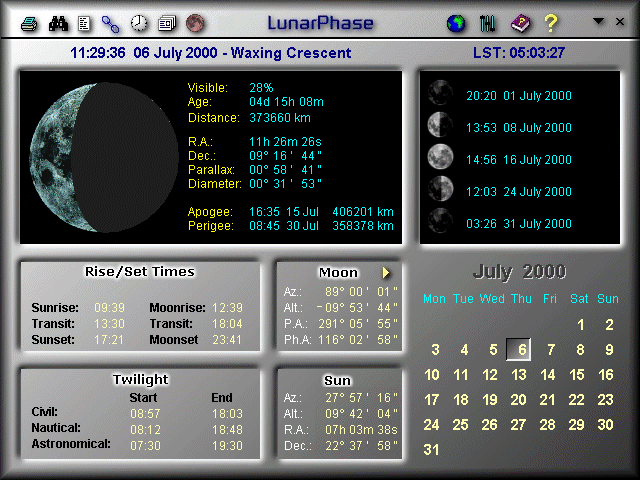Click the Moon Ph.A value 116° 02' 58"
The height and width of the screenshot is (480, 640).
(358, 340)
